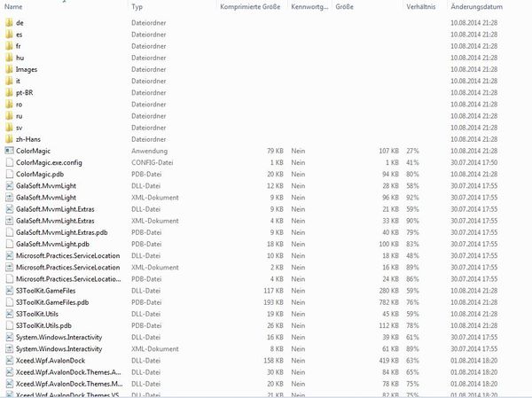
Task: Click GalaSoft.MvvmLight.Extras XML-Dokument row name
Action: [x=55, y=221]
